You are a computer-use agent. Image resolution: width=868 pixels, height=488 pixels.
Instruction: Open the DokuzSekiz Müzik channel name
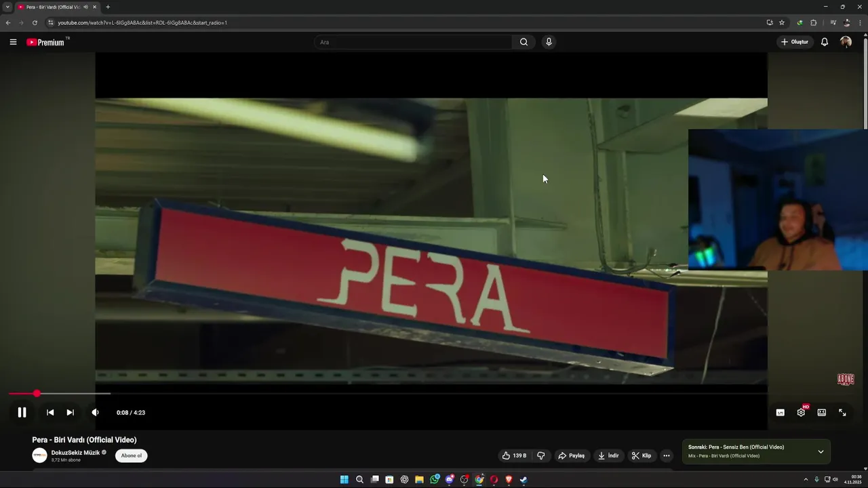[75, 453]
